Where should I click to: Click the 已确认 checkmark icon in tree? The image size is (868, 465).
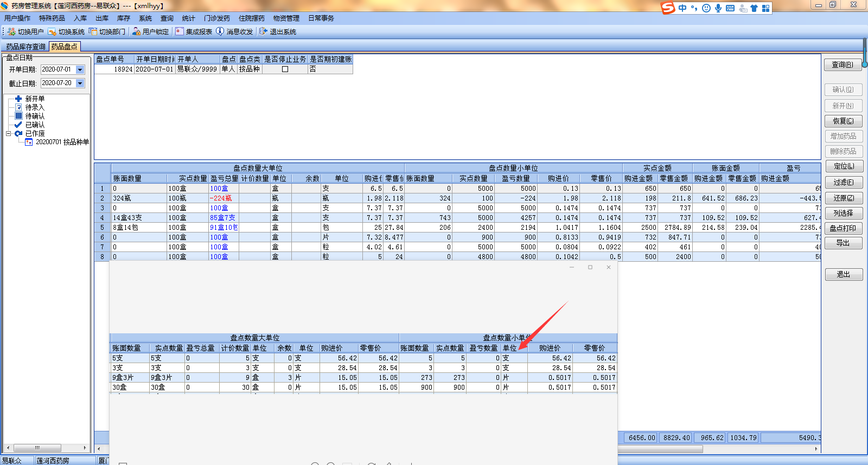coord(18,125)
